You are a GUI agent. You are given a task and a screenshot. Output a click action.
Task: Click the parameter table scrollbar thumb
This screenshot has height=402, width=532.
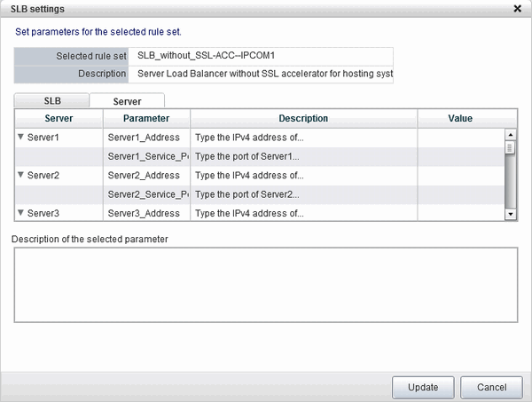[x=510, y=148]
